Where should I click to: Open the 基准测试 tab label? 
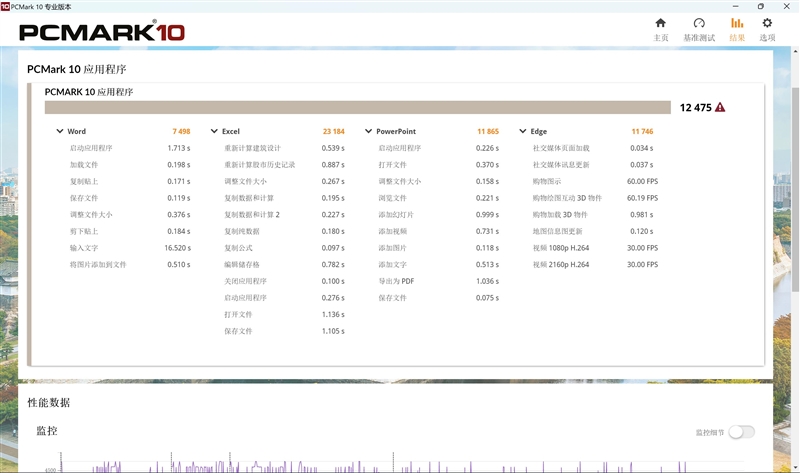tap(699, 38)
